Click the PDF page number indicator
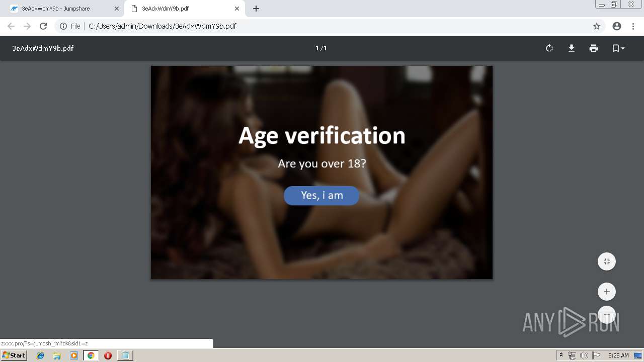This screenshot has height=362, width=644. (321, 48)
